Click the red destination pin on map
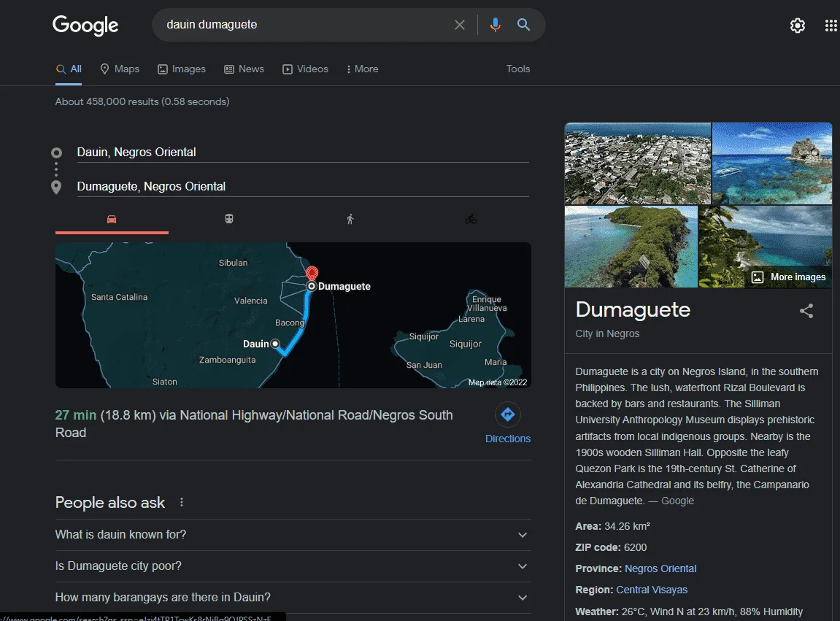This screenshot has width=840, height=621. pos(312,273)
